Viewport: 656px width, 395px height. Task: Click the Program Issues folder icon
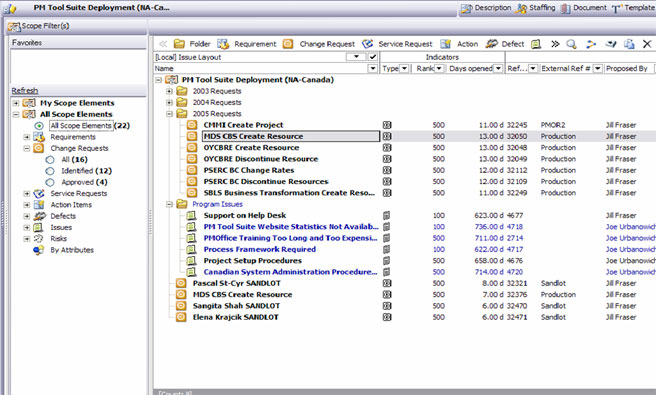182,204
